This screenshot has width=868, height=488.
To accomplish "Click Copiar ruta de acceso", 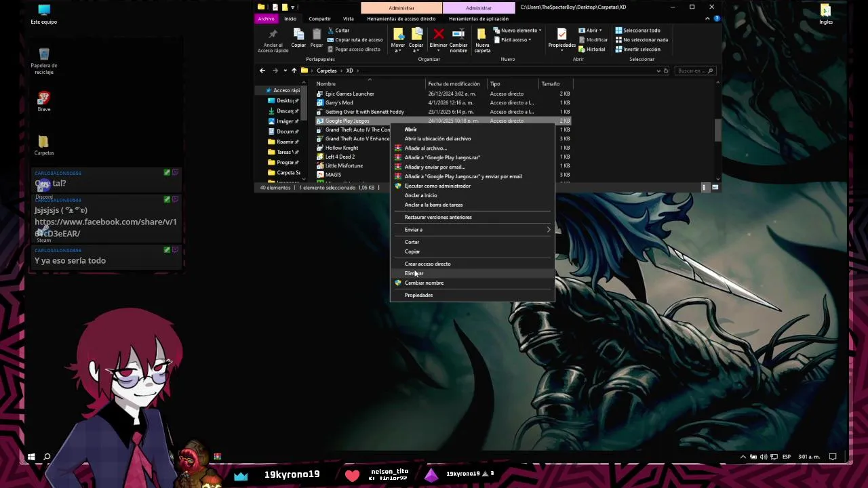I will pos(355,40).
